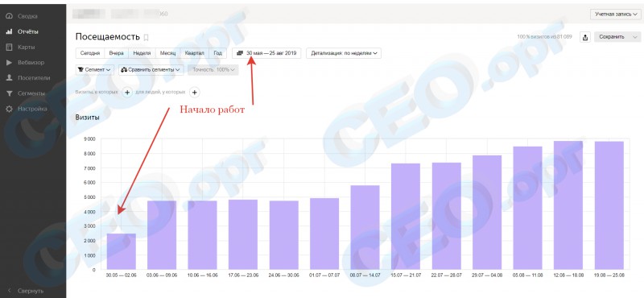The image size is (644, 298).
Task: Open the Точность: 100% dropdown
Action: coord(213,70)
